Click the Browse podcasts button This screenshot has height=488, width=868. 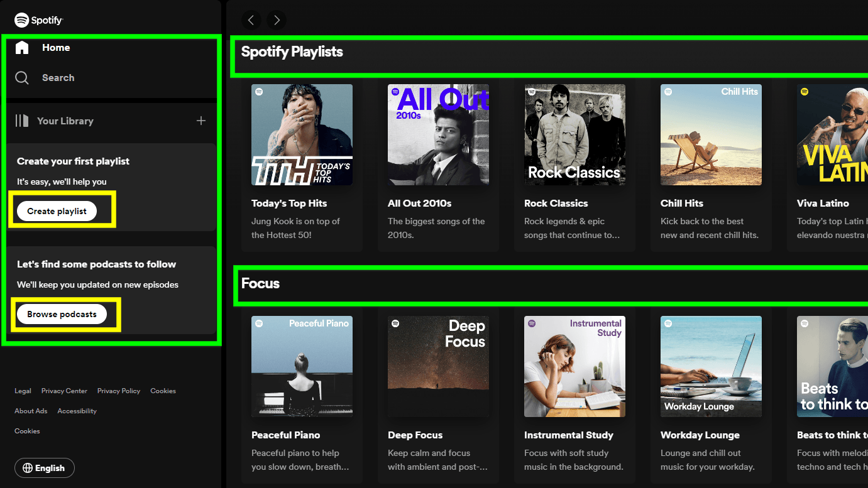coord(62,314)
